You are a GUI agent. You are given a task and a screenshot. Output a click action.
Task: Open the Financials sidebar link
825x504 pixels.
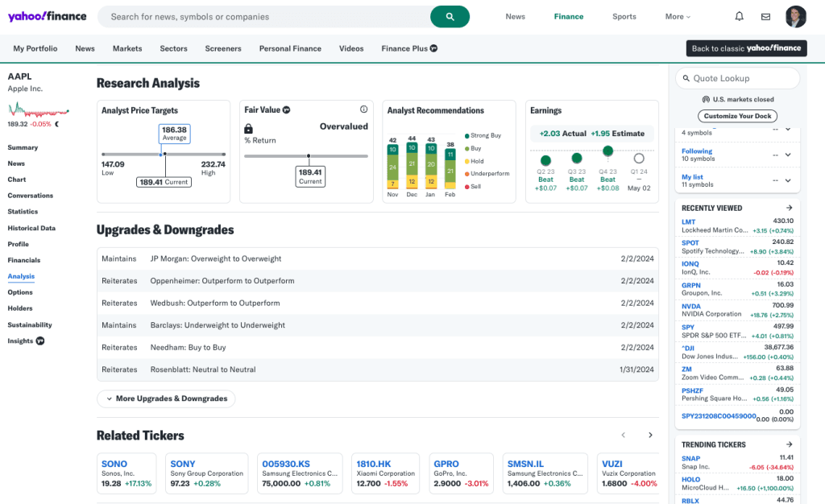23,260
